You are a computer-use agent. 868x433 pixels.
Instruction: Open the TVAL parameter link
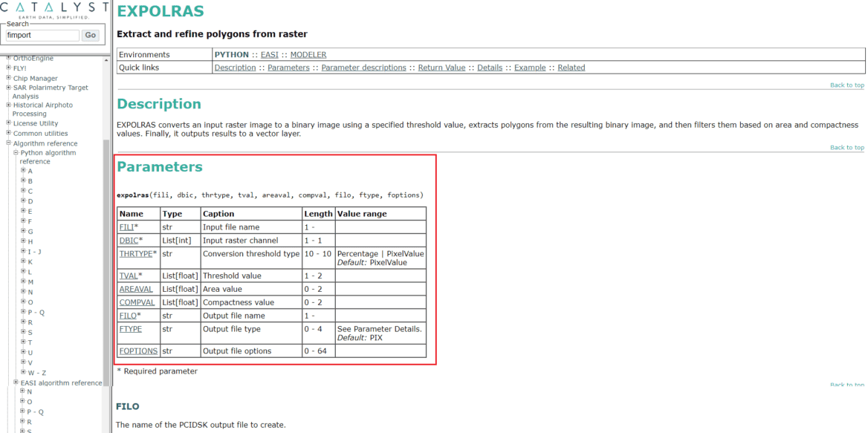point(129,276)
